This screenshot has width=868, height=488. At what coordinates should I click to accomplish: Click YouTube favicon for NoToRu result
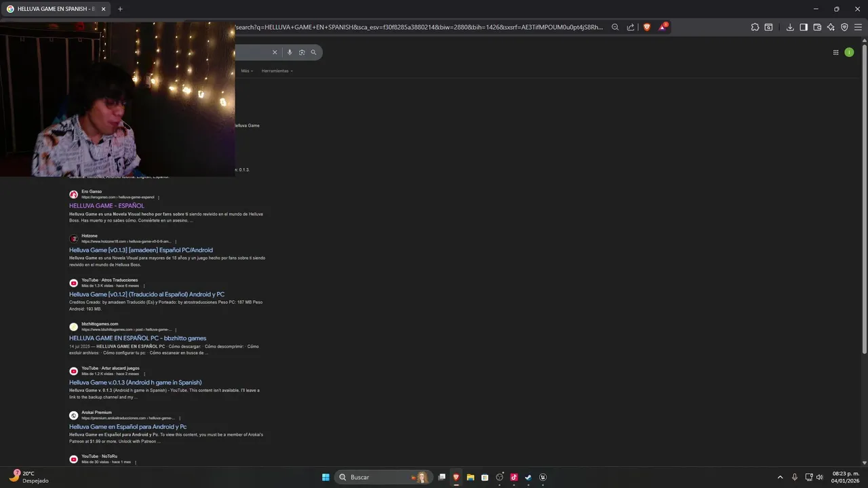[x=73, y=459]
